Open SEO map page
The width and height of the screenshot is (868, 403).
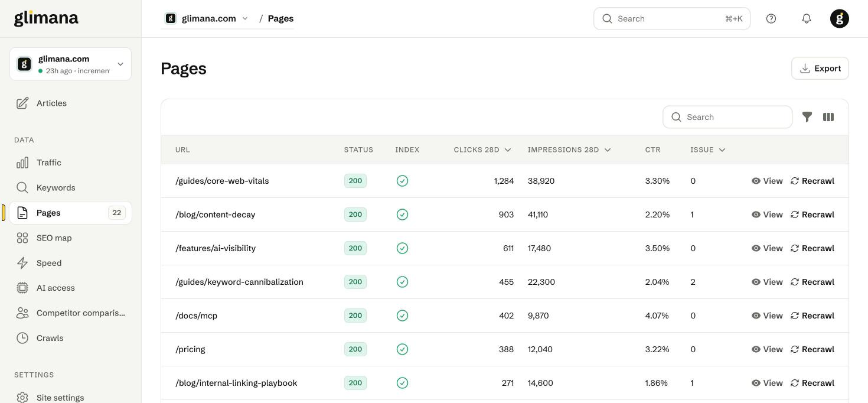[x=70, y=238]
